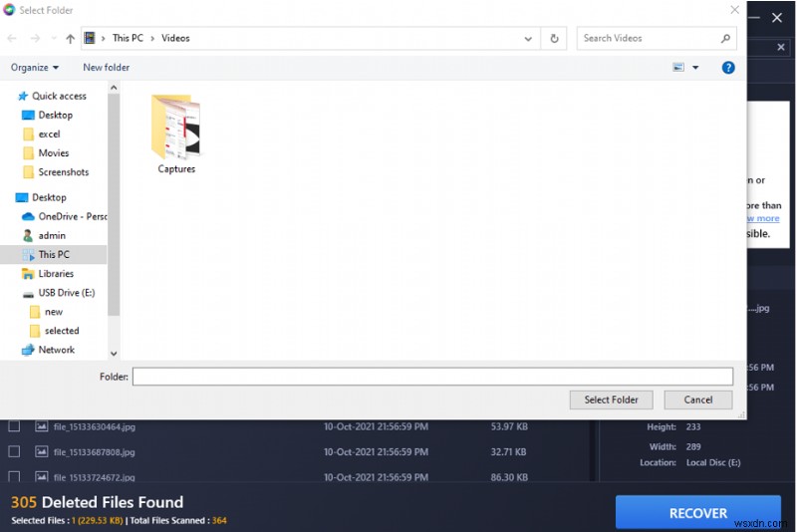The height and width of the screenshot is (532, 797).
Task: Click the image icon of file_15133630464.jpg
Action: [42, 426]
